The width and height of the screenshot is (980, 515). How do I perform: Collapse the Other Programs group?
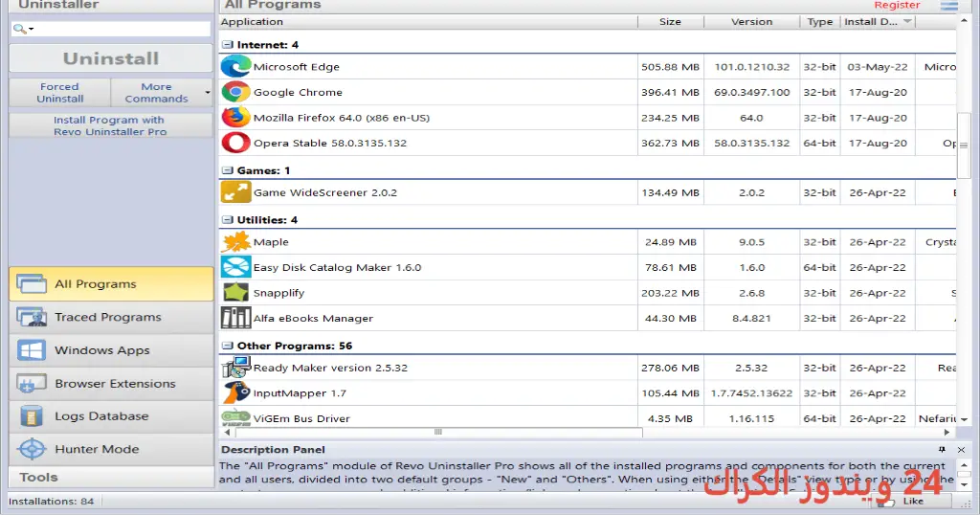[x=228, y=345]
